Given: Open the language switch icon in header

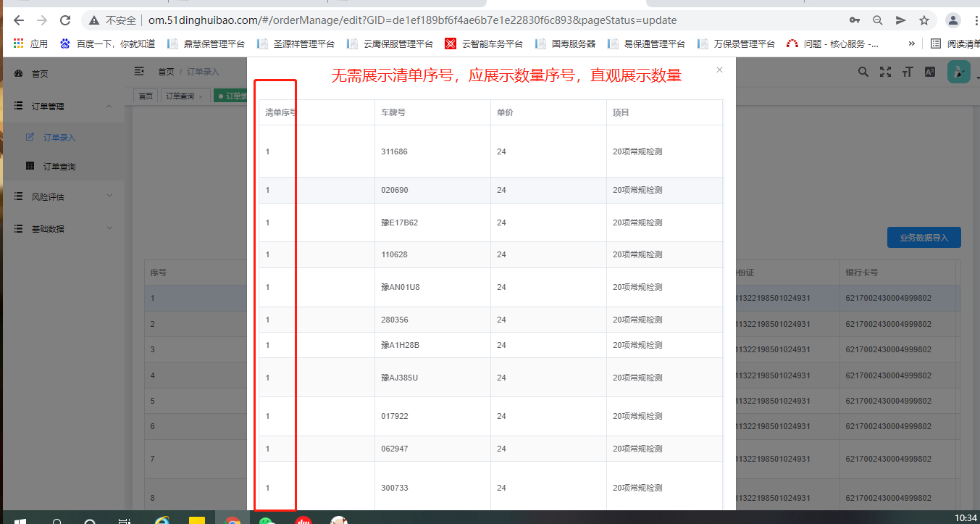Looking at the screenshot, I should [x=930, y=72].
